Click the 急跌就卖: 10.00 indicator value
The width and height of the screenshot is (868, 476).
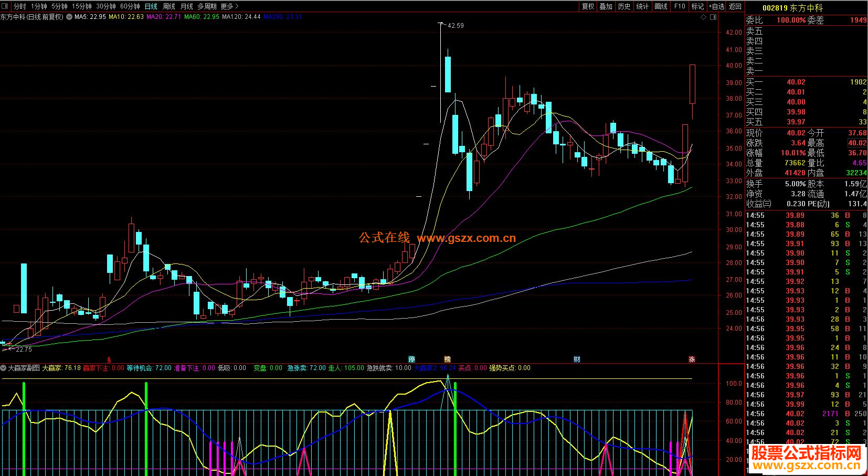coord(389,368)
